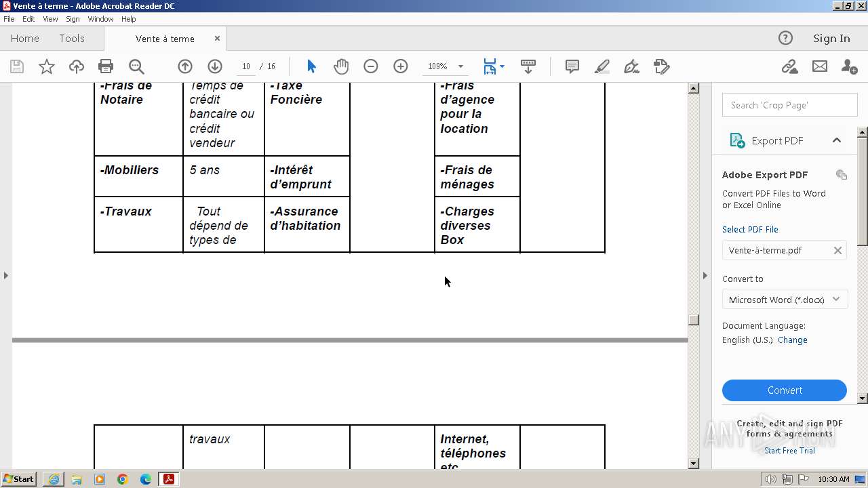Open File Explorer folder on taskbar
The width and height of the screenshot is (868, 488).
(77, 479)
